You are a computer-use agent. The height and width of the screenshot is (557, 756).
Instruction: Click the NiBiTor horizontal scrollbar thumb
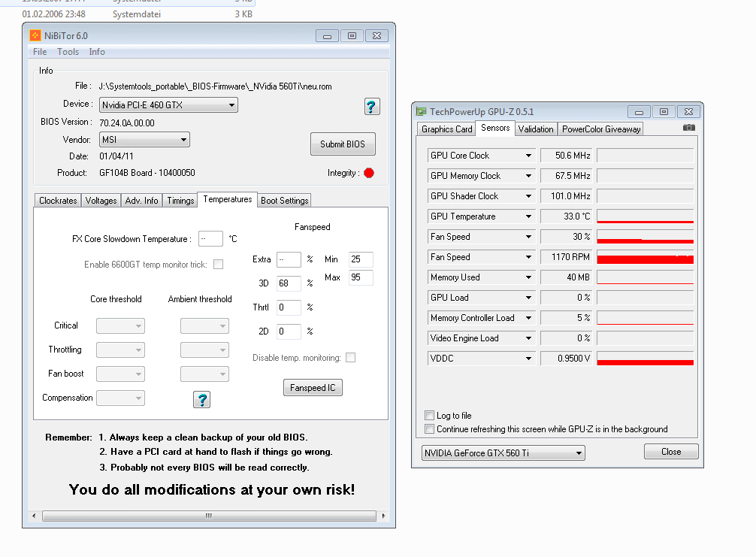(x=209, y=516)
